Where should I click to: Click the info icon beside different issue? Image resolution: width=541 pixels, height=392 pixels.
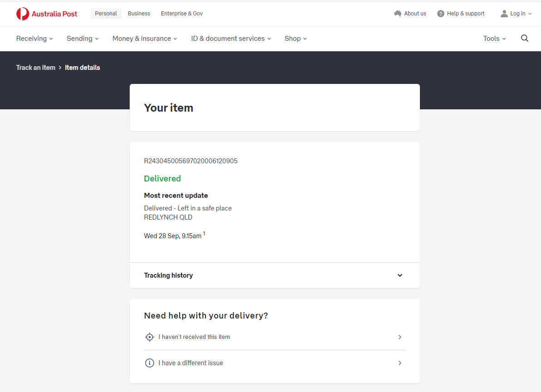pos(150,363)
